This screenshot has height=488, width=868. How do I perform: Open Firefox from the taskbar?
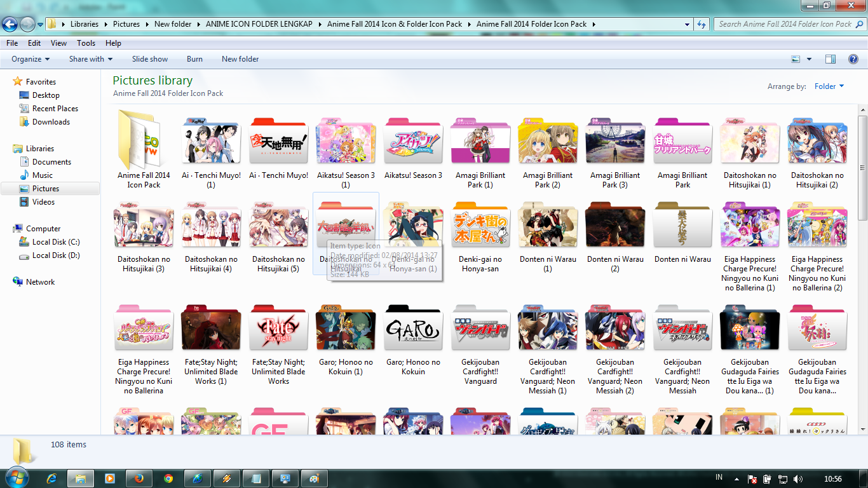tap(139, 478)
